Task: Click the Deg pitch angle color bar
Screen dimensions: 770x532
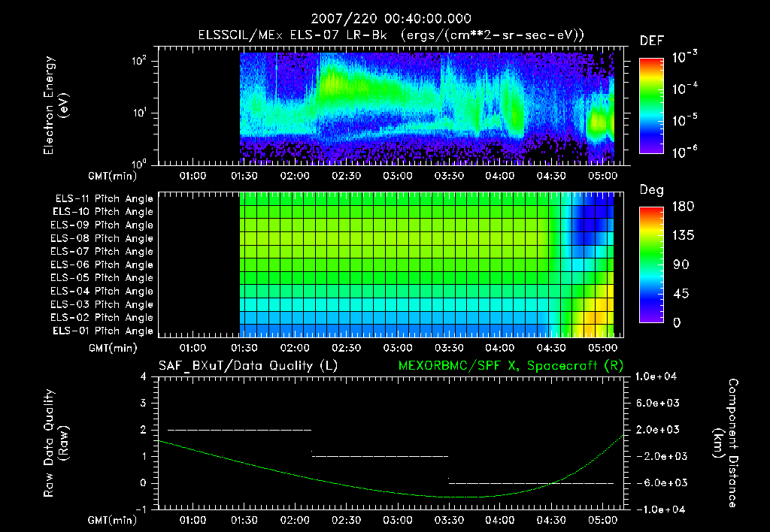Action: pyautogui.click(x=651, y=264)
